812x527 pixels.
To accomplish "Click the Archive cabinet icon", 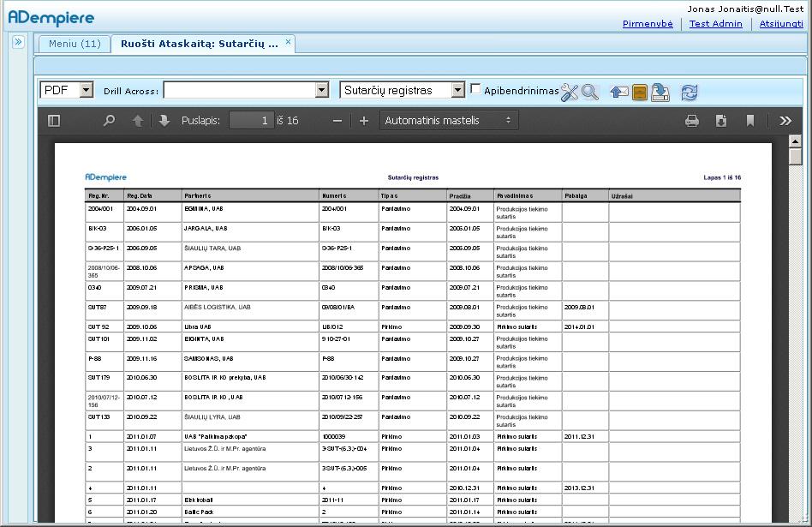I will click(640, 93).
